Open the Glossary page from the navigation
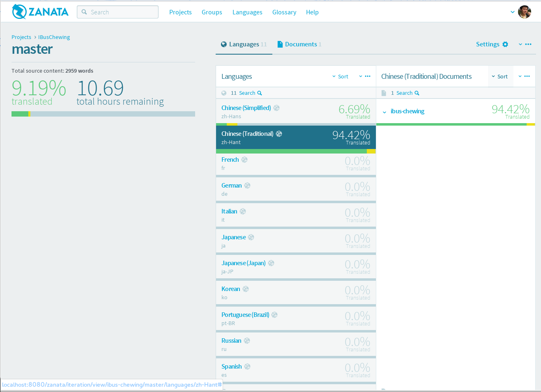The image size is (541, 392). click(284, 12)
